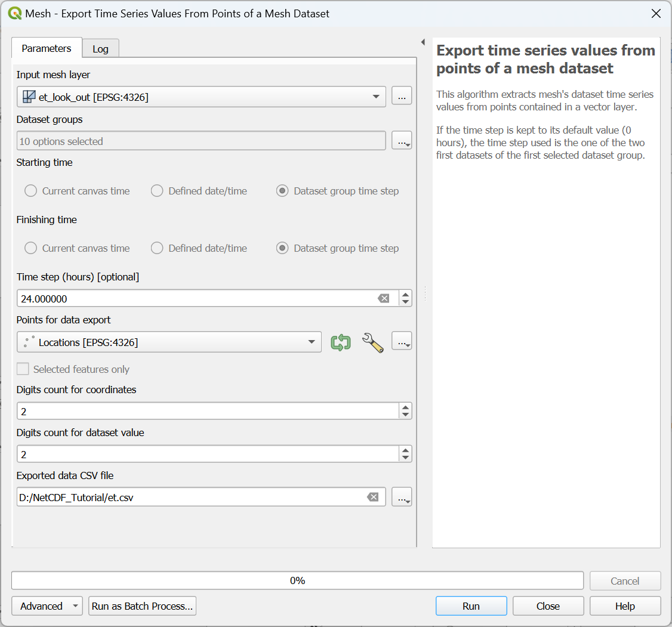This screenshot has width=672, height=627.
Task: Clear the Time step value field
Action: tap(384, 298)
